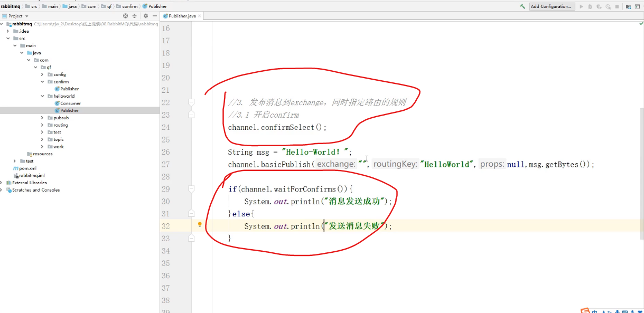Switch to the Publisher.java editor tab

click(x=182, y=16)
